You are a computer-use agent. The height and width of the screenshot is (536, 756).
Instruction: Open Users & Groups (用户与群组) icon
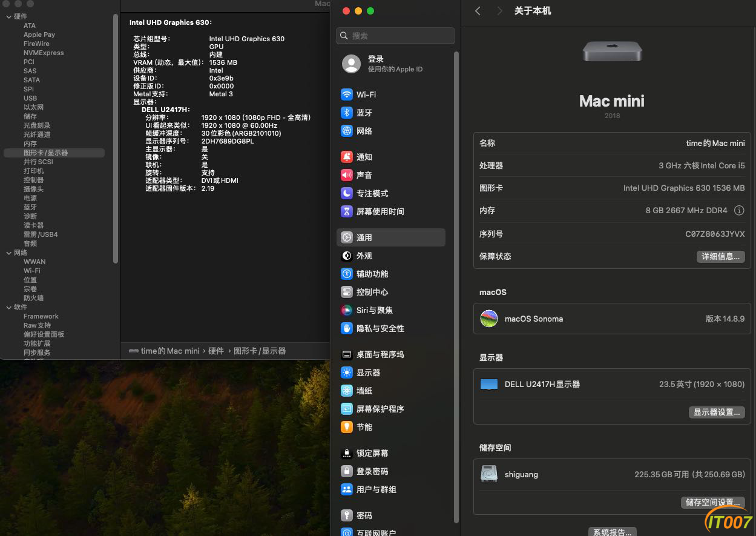click(x=347, y=489)
